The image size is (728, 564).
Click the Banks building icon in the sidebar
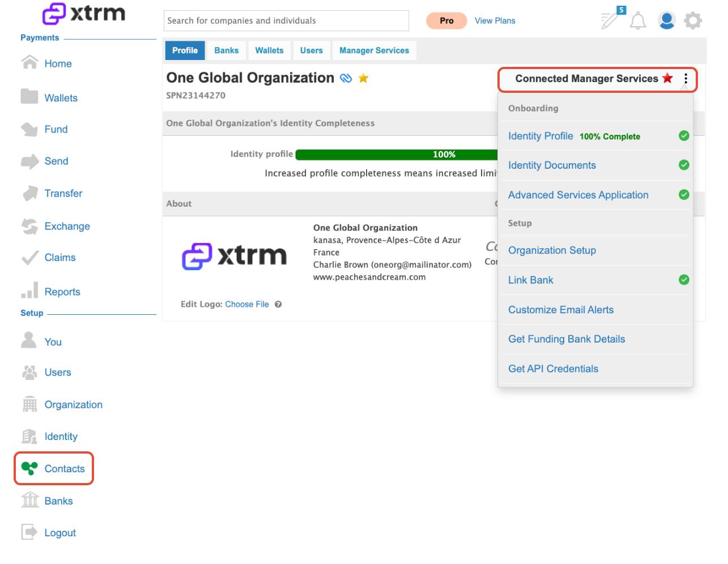pyautogui.click(x=29, y=500)
